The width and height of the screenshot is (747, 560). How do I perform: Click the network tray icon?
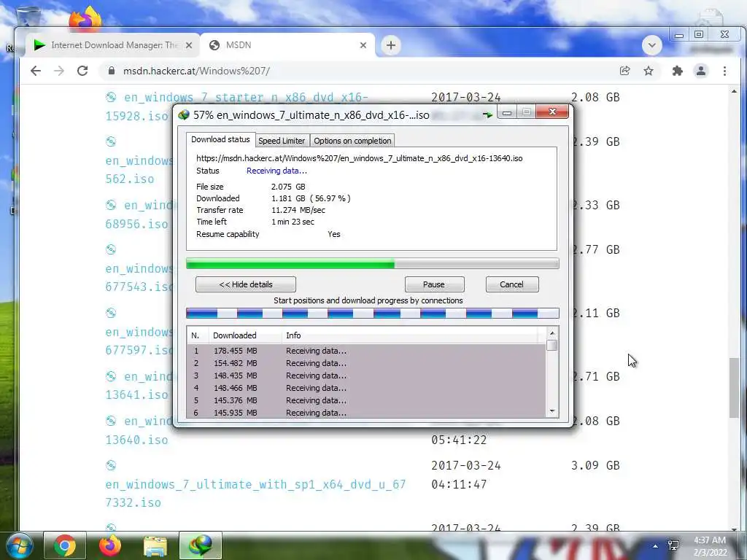(673, 545)
